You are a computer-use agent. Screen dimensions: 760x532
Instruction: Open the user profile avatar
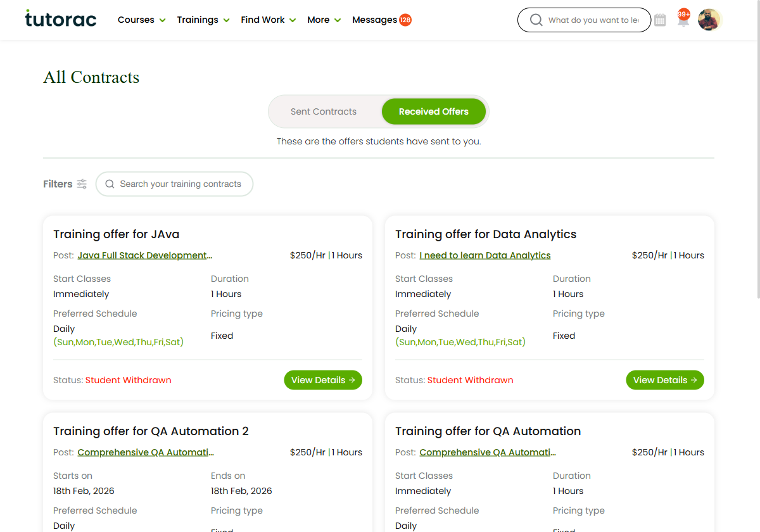click(709, 20)
